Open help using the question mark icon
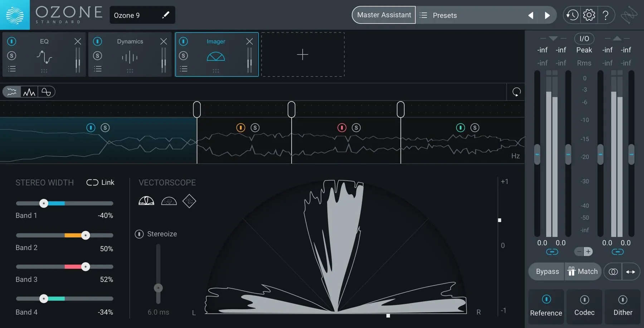Image resolution: width=644 pixels, height=328 pixels. coord(606,15)
